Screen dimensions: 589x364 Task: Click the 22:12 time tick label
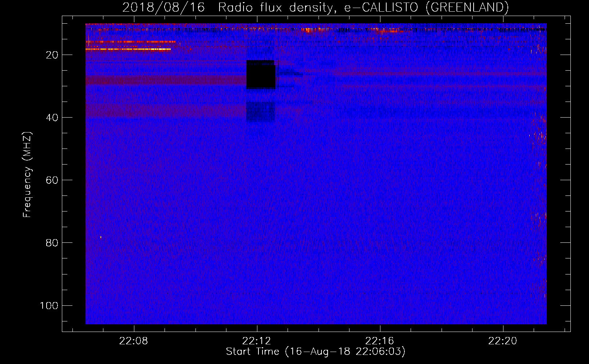pyautogui.click(x=257, y=341)
